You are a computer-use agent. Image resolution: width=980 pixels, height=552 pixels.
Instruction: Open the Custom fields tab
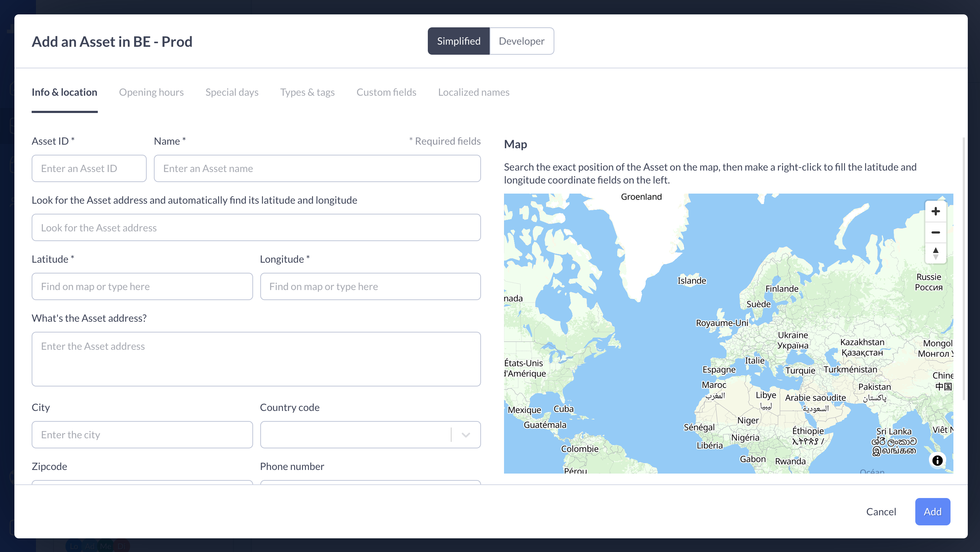pos(386,92)
